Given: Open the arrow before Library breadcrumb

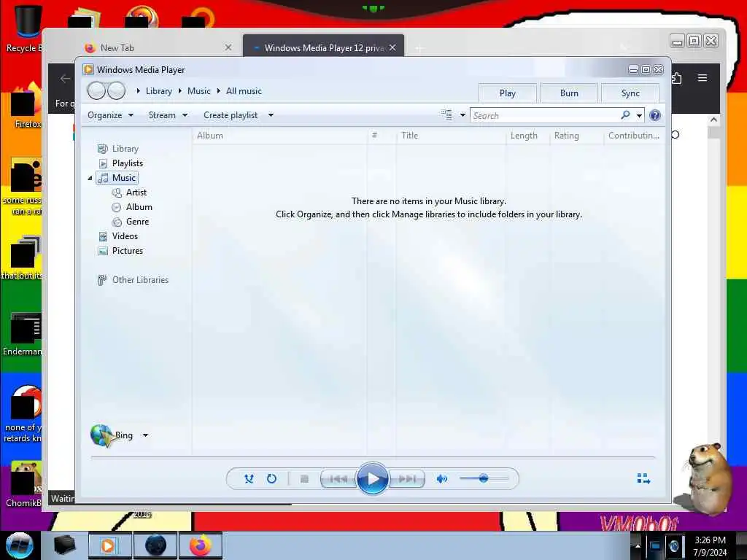Looking at the screenshot, I should tap(138, 91).
